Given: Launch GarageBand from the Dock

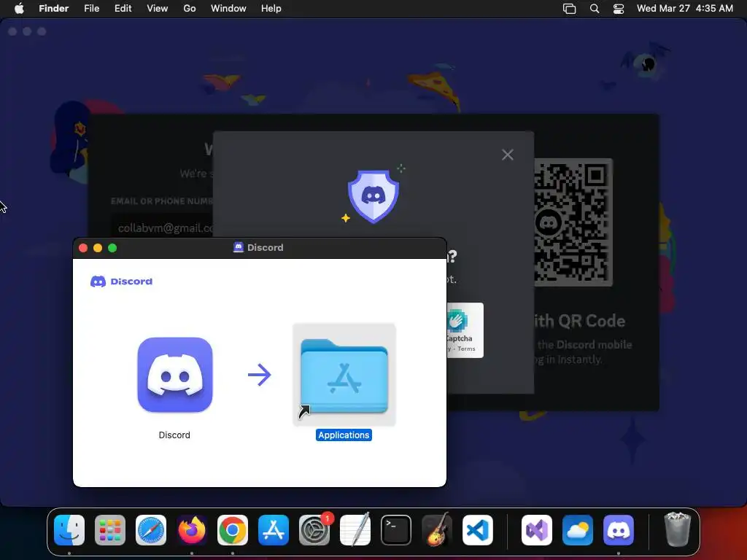Looking at the screenshot, I should tap(437, 530).
